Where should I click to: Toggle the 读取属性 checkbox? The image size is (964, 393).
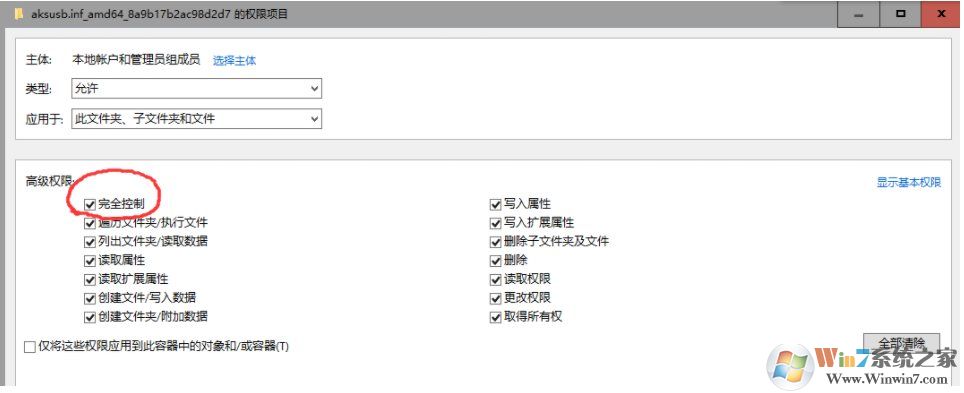[90, 261]
